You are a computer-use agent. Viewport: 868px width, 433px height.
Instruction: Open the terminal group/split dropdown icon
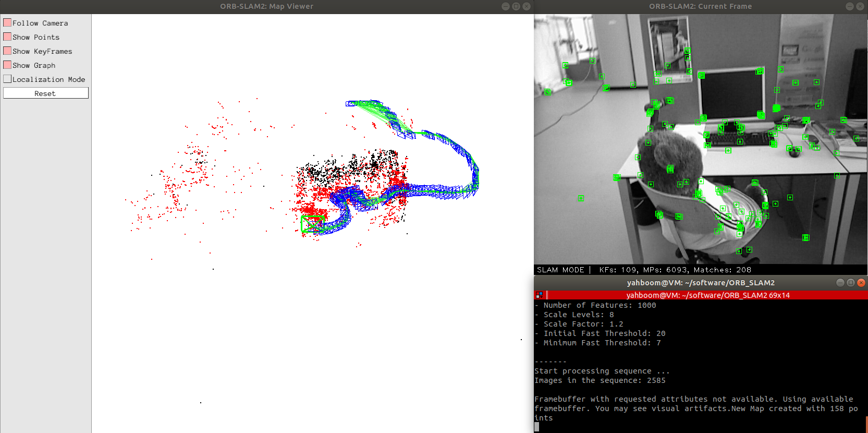pos(539,295)
